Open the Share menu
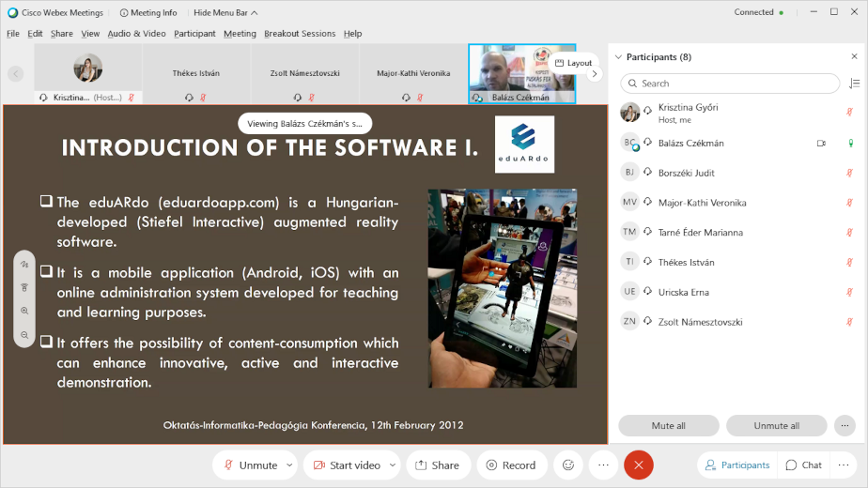The width and height of the screenshot is (868, 488). (61, 33)
